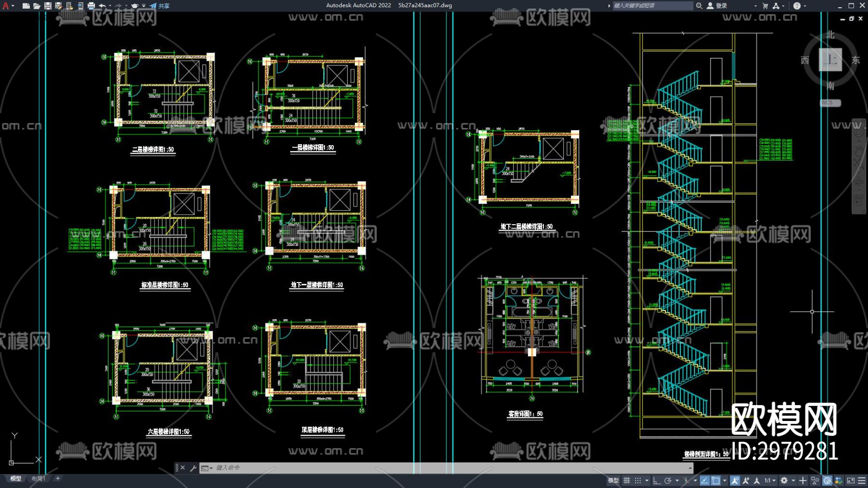Rotate view to west 西 on ViewCube

[x=805, y=60]
